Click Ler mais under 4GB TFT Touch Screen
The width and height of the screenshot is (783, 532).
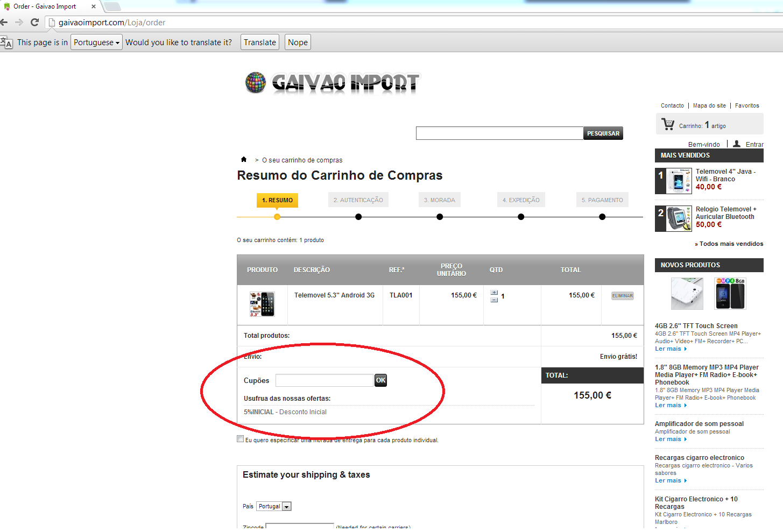click(671, 349)
